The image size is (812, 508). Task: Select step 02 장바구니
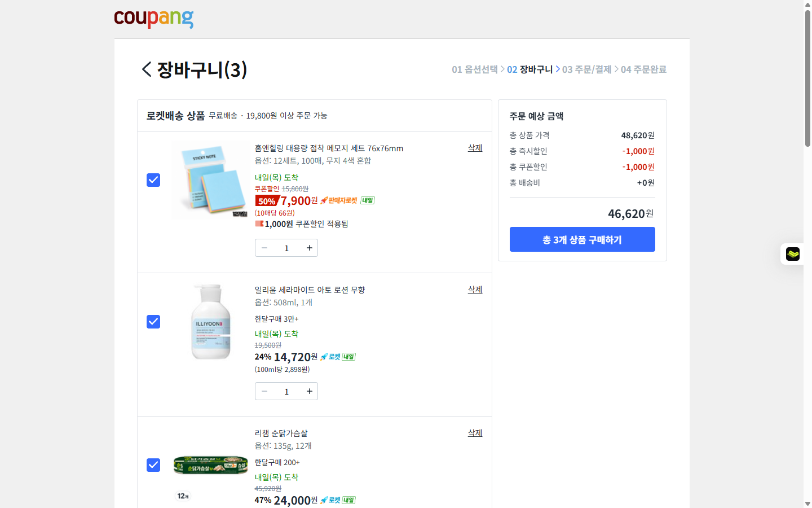pyautogui.click(x=529, y=69)
